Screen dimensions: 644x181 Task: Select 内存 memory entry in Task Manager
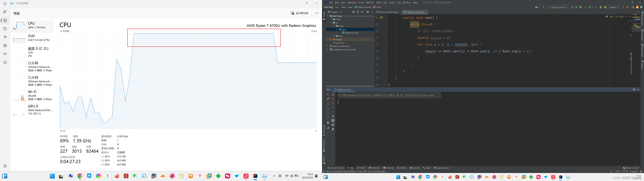click(x=33, y=38)
